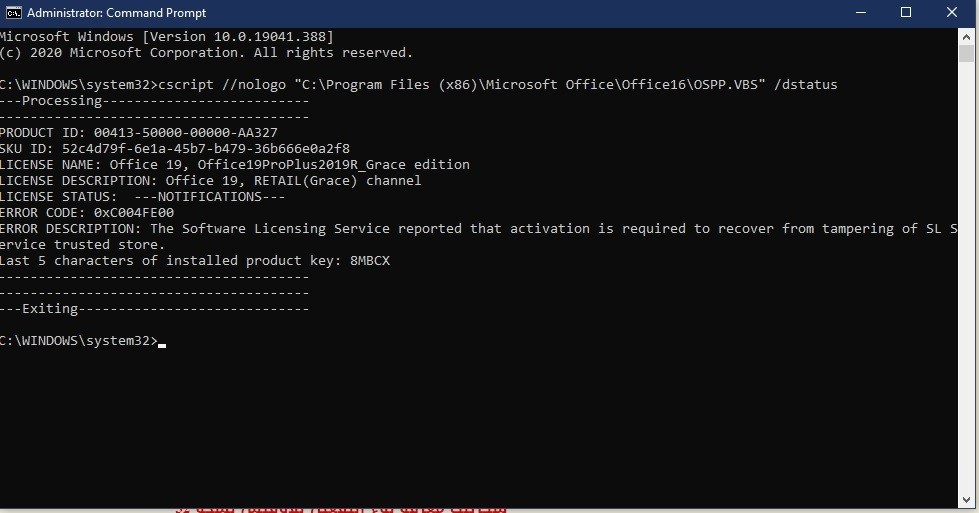Click the error code 0xC004FE00
979x513 pixels.
tap(134, 212)
